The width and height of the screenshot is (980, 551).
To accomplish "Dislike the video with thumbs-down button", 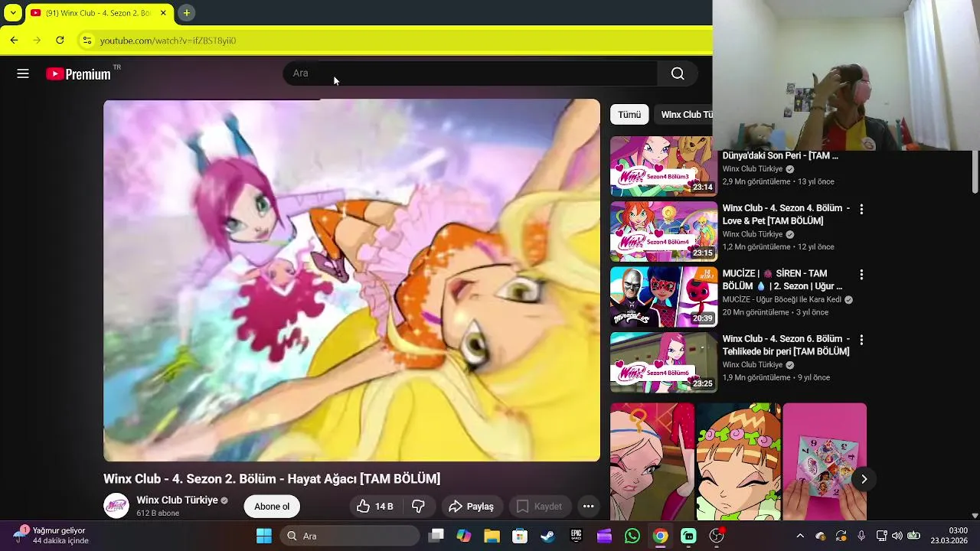I will coord(418,506).
